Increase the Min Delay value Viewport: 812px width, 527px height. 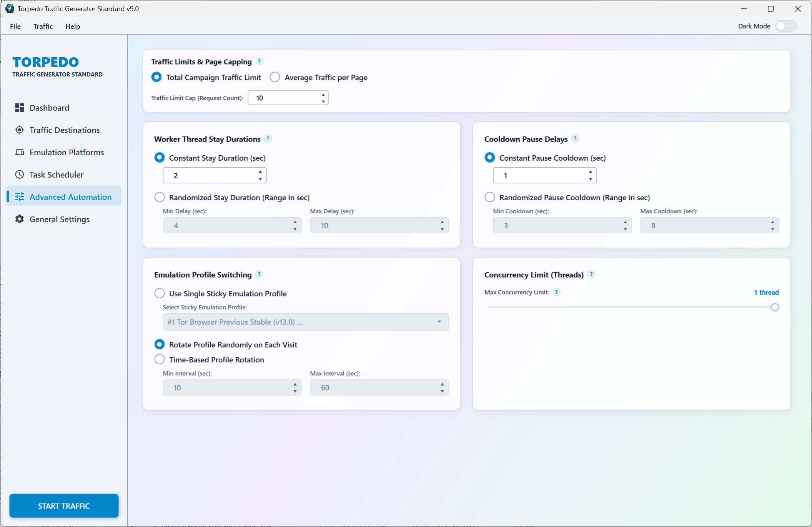point(295,222)
